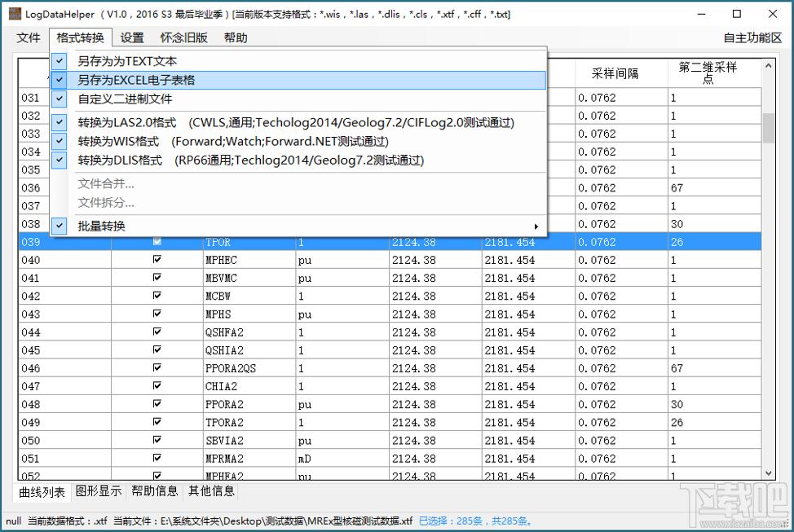The height and width of the screenshot is (532, 794).
Task: Click value 67 in row 046
Action: 677,368
